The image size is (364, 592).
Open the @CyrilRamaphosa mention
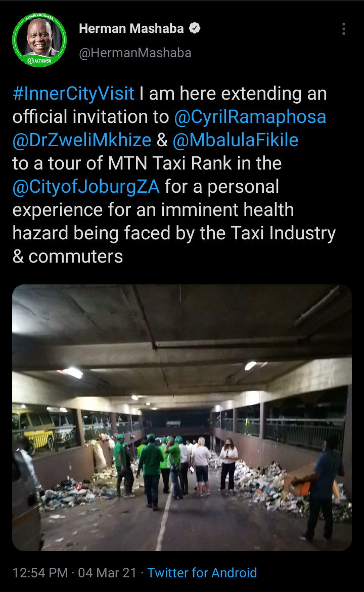click(250, 117)
